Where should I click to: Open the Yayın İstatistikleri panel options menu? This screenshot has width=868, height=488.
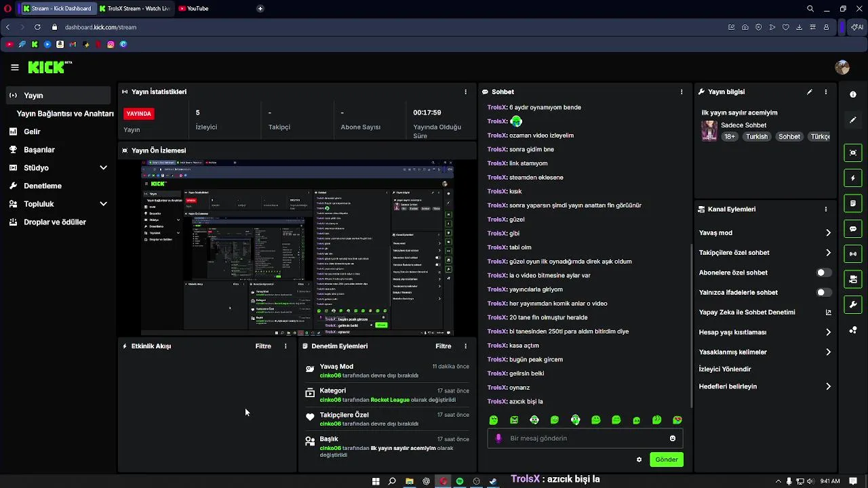point(465,91)
